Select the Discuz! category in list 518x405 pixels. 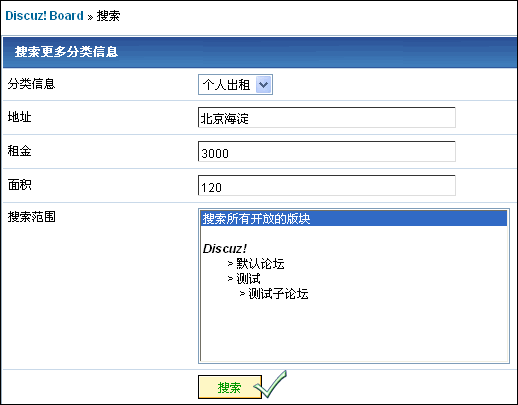(x=225, y=249)
